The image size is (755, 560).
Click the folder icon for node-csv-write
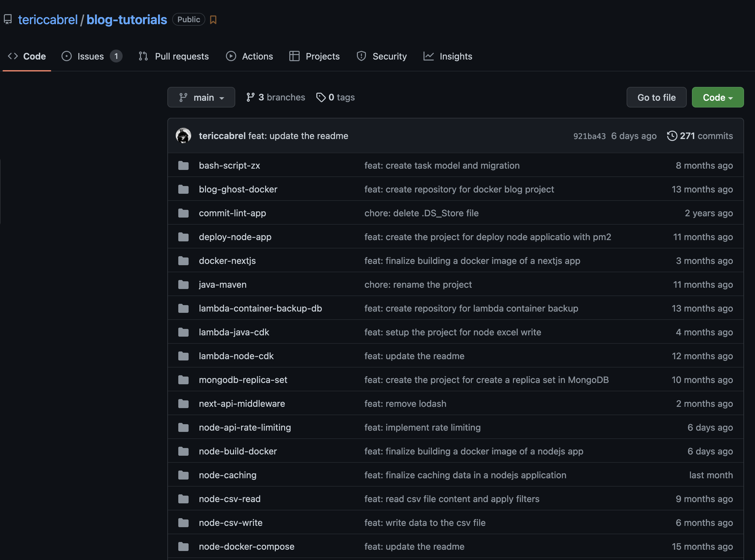183,523
